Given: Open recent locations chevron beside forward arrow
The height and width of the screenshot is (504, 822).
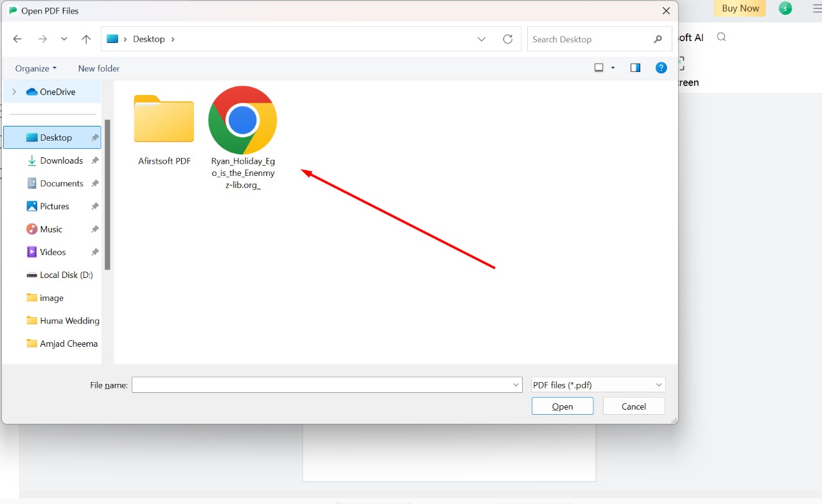Looking at the screenshot, I should click(64, 39).
